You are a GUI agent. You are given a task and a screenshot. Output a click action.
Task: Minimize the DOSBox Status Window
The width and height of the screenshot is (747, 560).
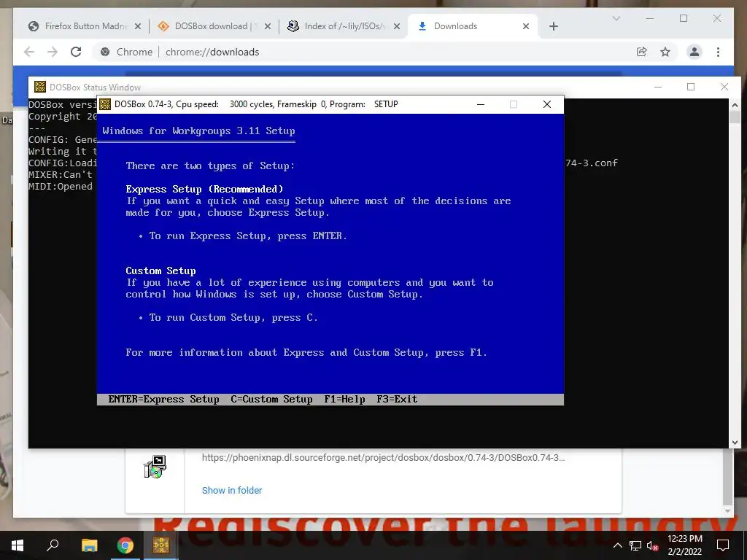coord(658,87)
